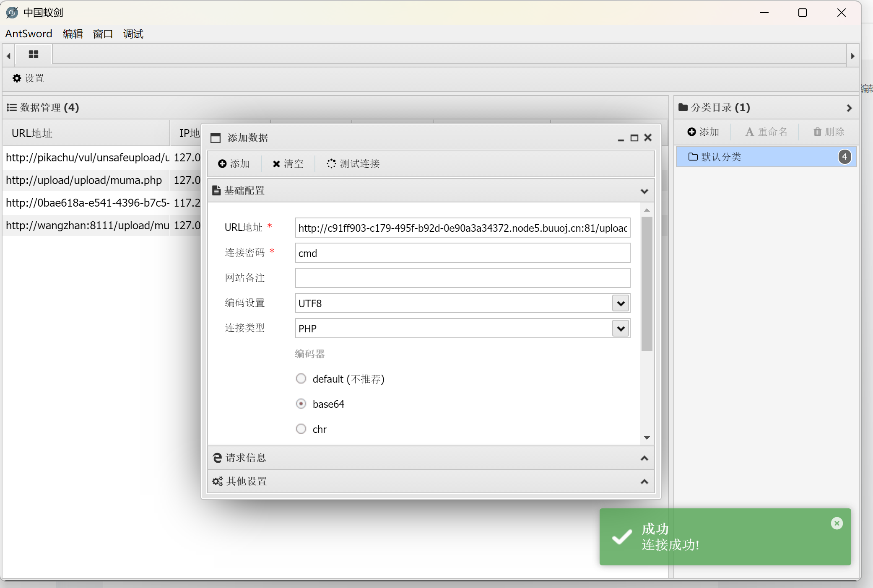
Task: Dismiss the green success notification
Action: (837, 523)
